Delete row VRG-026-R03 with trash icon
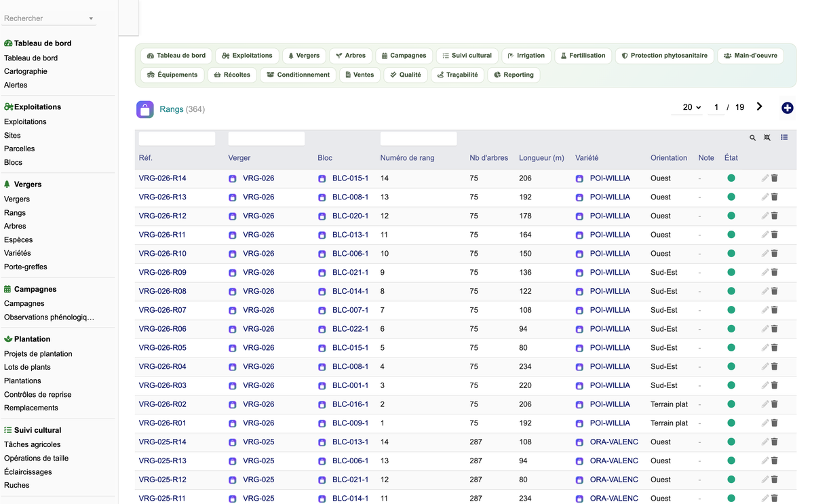This screenshot has height=504, width=814. point(775,385)
